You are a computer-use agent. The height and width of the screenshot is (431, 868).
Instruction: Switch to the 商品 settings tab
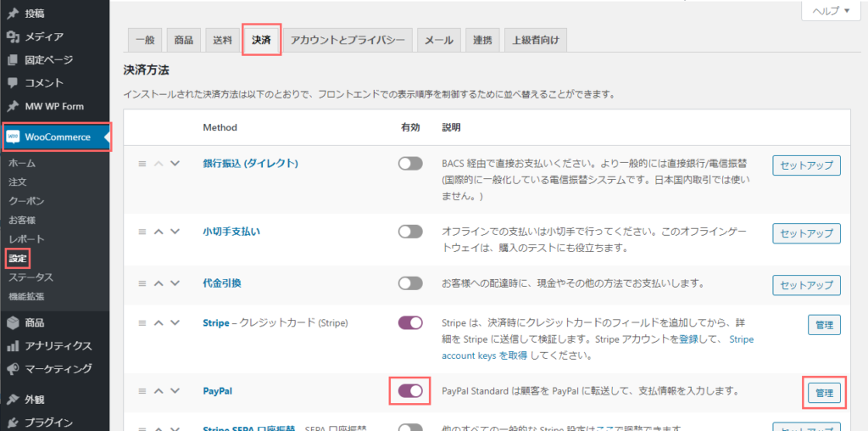coord(183,40)
